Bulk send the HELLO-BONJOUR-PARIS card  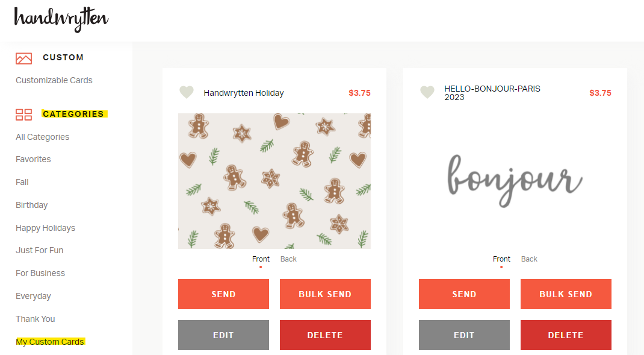(x=566, y=294)
